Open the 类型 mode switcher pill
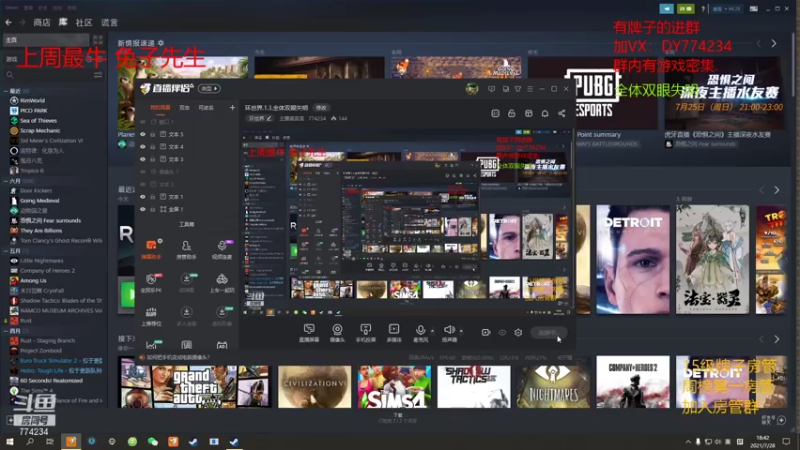 pyautogui.click(x=209, y=88)
